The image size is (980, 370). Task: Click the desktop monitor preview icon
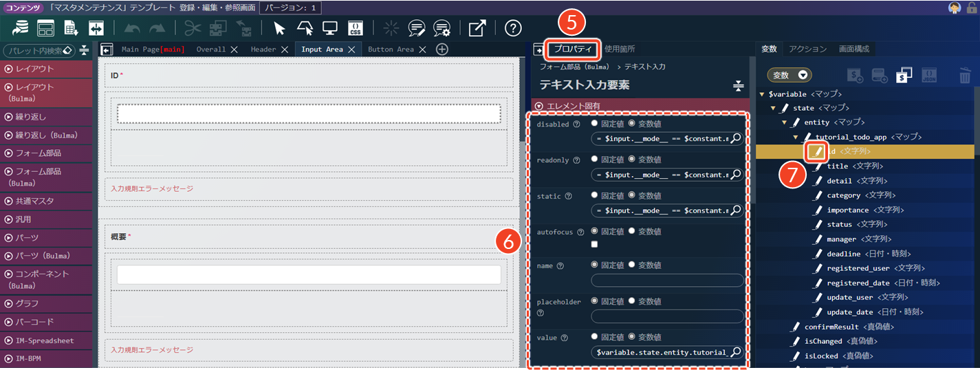[x=330, y=28]
